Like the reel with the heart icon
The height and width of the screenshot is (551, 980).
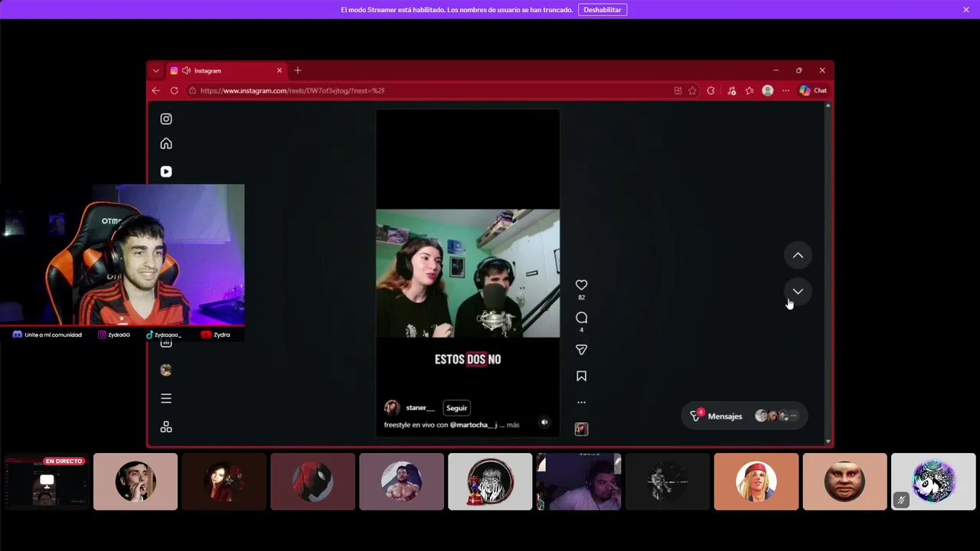[581, 285]
